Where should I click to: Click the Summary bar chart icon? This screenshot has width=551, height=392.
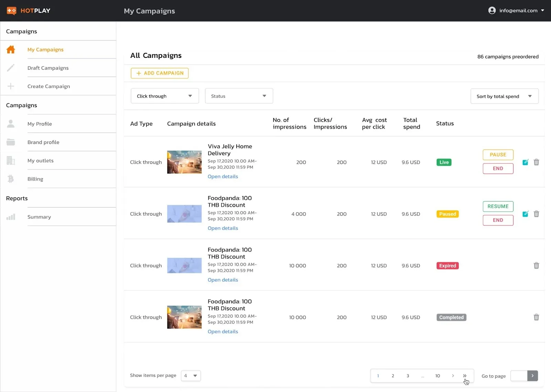pyautogui.click(x=11, y=217)
